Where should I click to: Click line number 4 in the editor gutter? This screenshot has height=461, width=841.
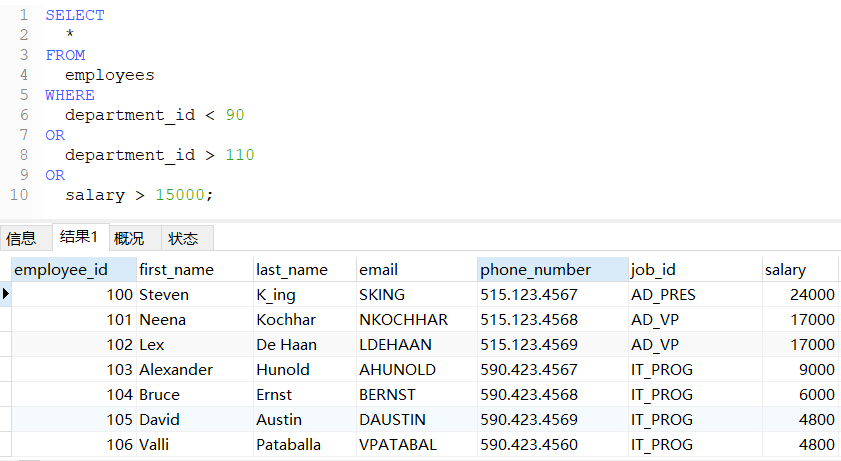pos(23,75)
